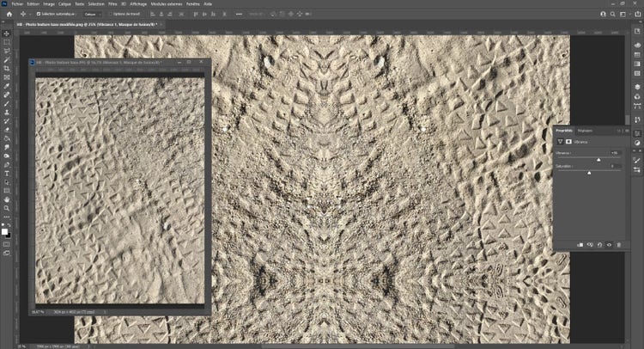View the previous state icon in Properties
The image size is (644, 349).
point(590,245)
